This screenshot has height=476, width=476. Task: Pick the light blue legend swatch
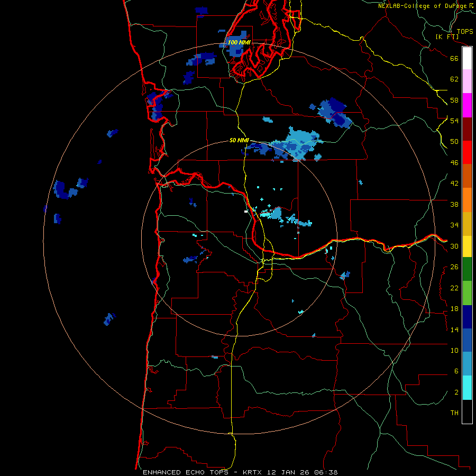pyautogui.click(x=467, y=364)
